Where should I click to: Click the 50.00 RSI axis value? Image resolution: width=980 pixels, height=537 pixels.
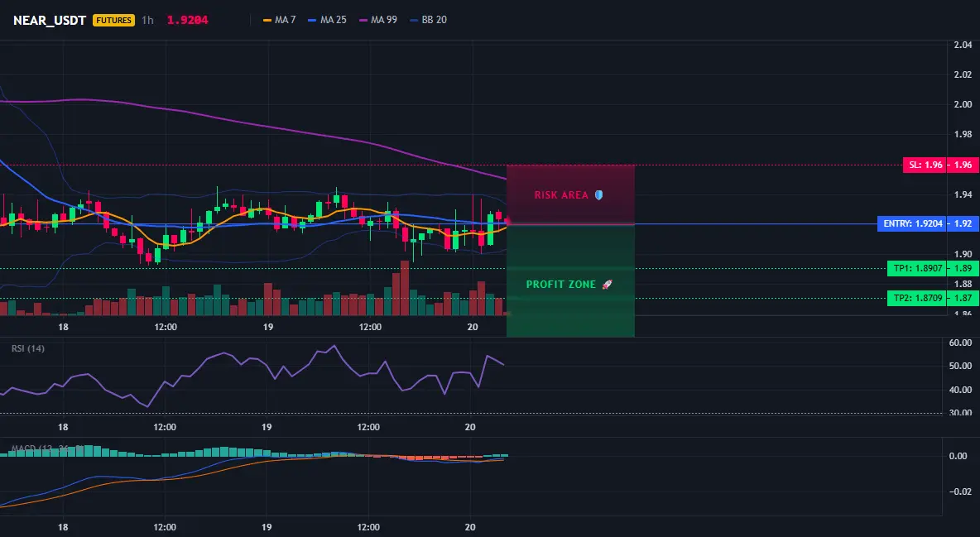961,366
